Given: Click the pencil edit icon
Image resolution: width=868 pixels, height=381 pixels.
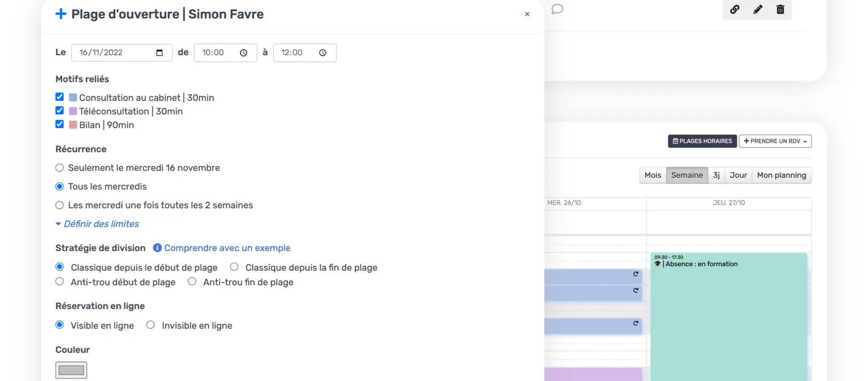Looking at the screenshot, I should pos(757,10).
